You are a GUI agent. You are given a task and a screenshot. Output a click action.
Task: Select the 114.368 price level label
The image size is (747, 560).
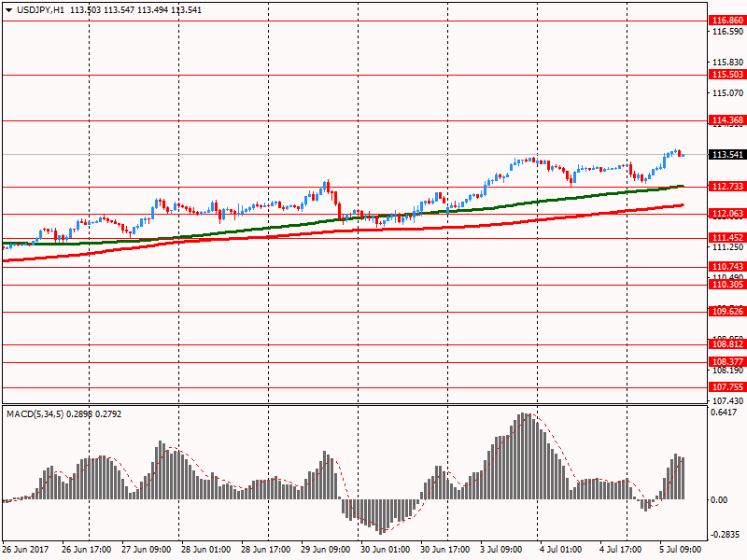tap(727, 120)
